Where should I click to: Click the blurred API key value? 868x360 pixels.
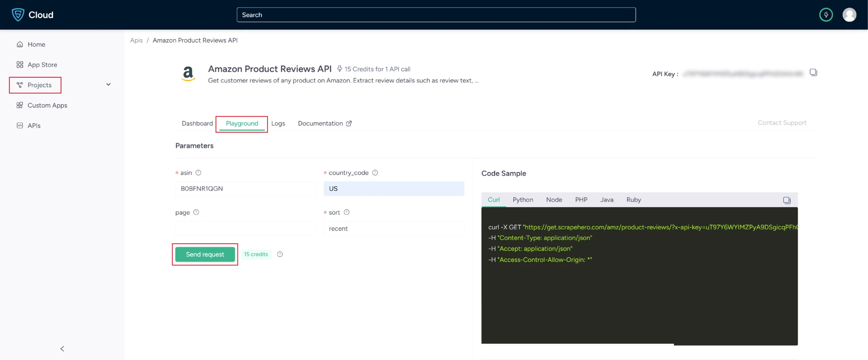(x=743, y=74)
